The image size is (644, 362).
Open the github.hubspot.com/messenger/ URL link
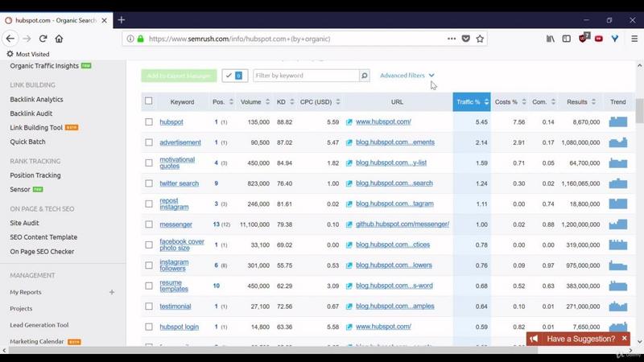coord(402,224)
